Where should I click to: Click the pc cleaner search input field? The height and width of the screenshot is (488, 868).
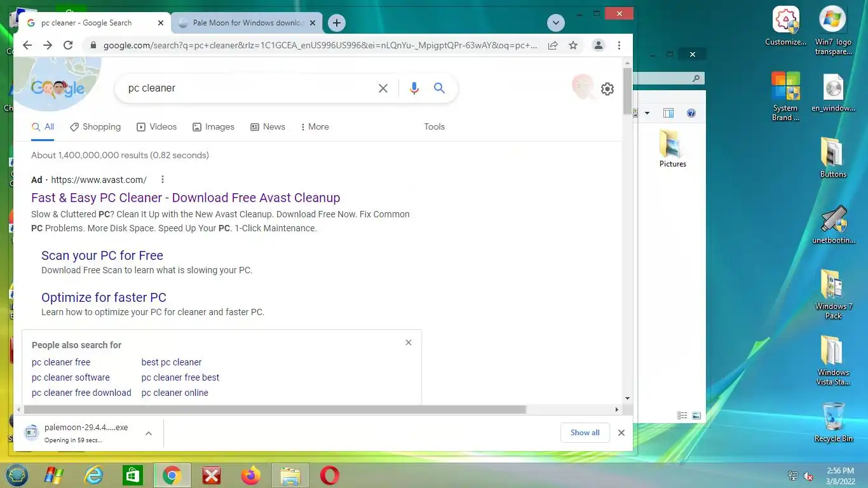pos(248,88)
